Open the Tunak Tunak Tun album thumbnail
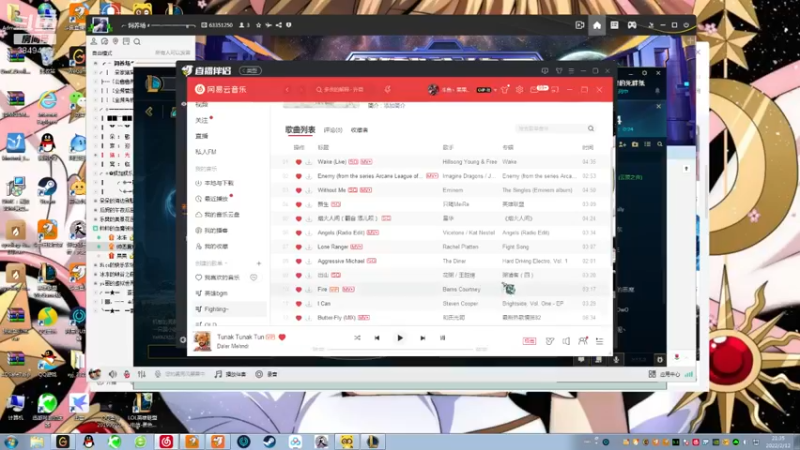The height and width of the screenshot is (450, 800). [x=202, y=341]
